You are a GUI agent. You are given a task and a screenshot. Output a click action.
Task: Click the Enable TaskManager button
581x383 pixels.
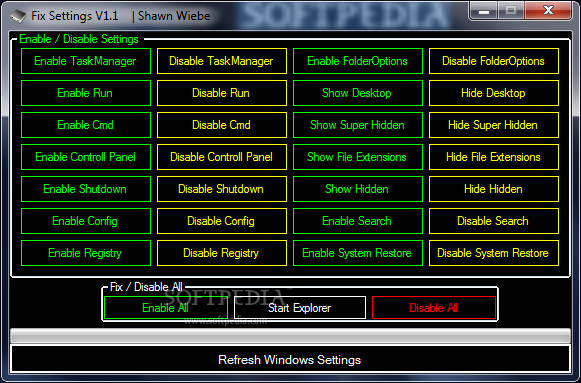86,61
